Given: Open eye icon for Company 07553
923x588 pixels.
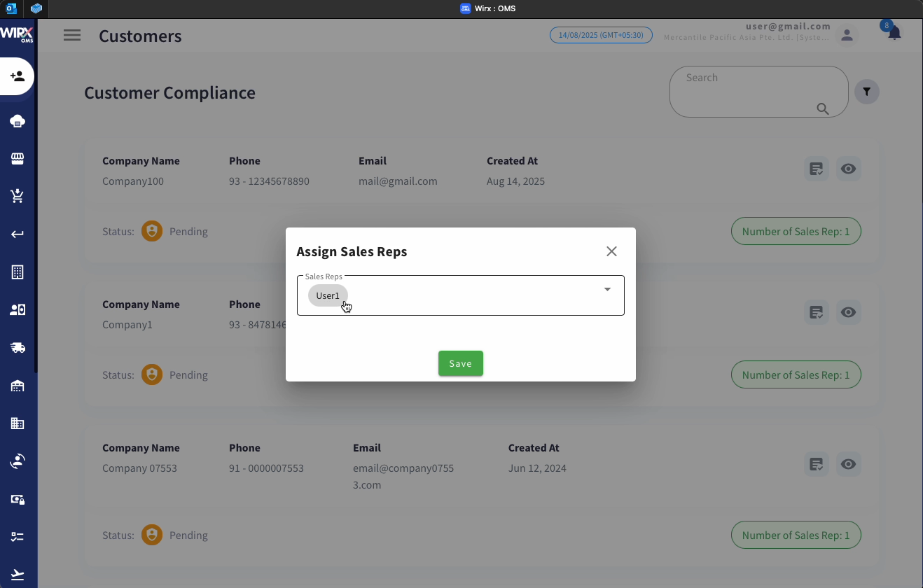Looking at the screenshot, I should tap(849, 464).
